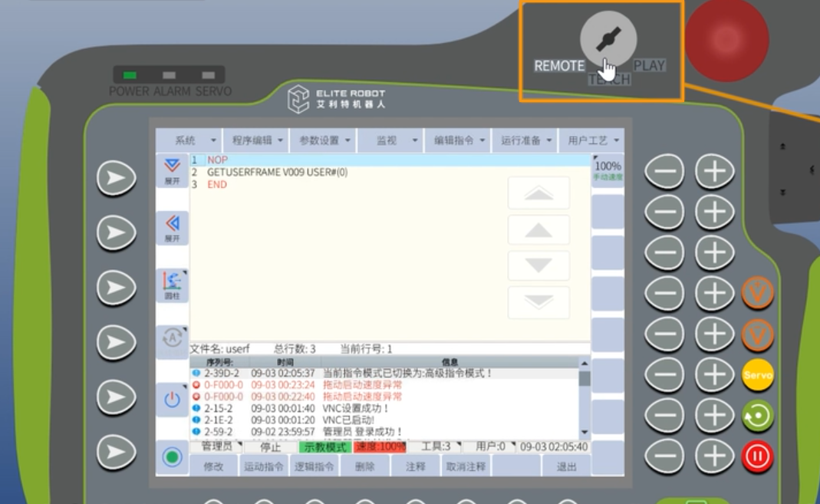Click the single up arrow button

(538, 229)
